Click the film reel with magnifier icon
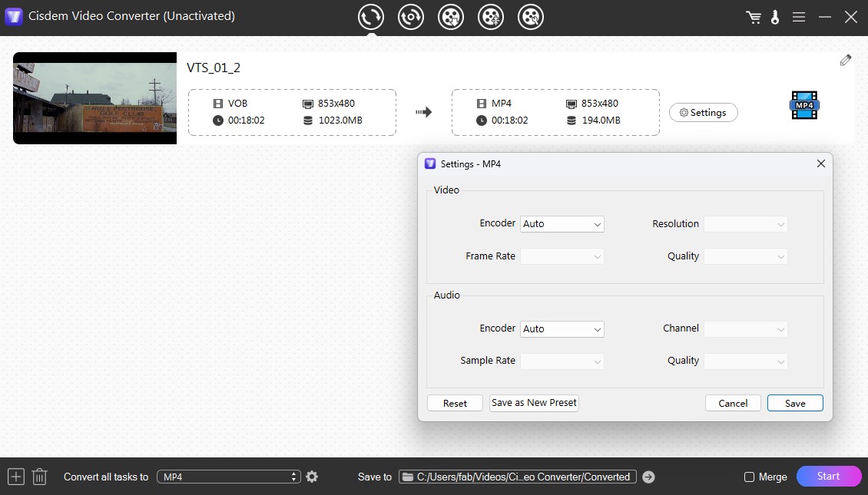The image size is (868, 495). click(x=531, y=16)
